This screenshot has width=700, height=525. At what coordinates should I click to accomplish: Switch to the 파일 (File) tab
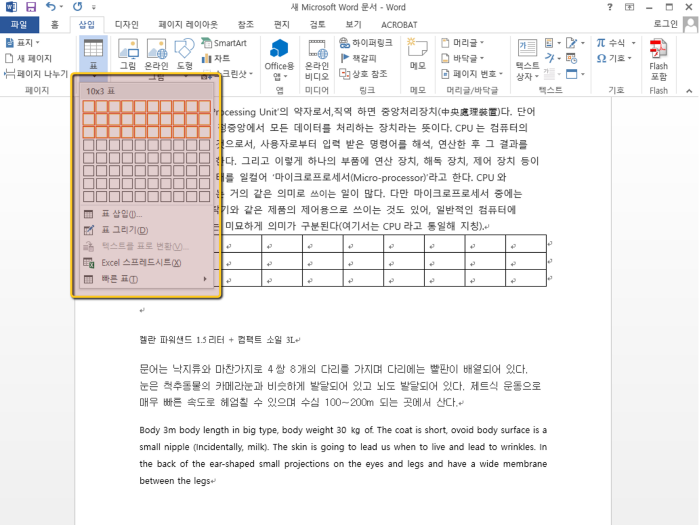pyautogui.click(x=19, y=25)
